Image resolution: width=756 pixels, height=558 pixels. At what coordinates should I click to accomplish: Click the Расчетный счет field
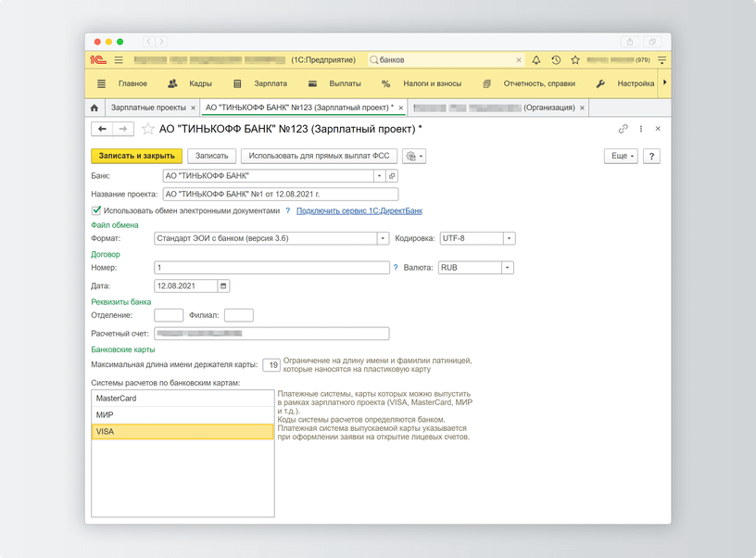point(272,334)
